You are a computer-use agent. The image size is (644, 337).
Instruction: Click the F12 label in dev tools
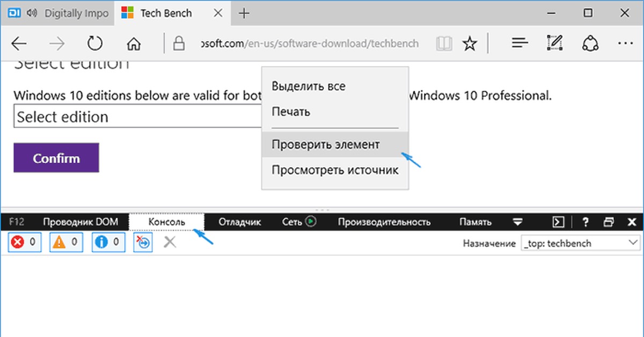(x=17, y=222)
